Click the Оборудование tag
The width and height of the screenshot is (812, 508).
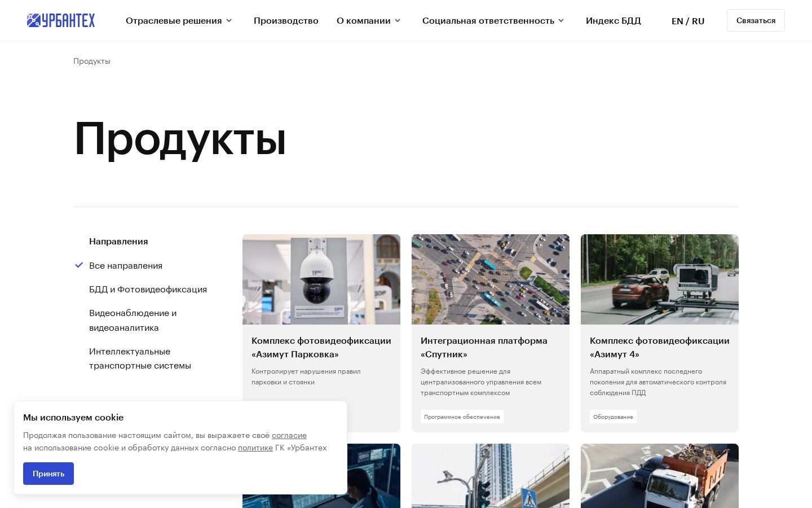coord(613,417)
